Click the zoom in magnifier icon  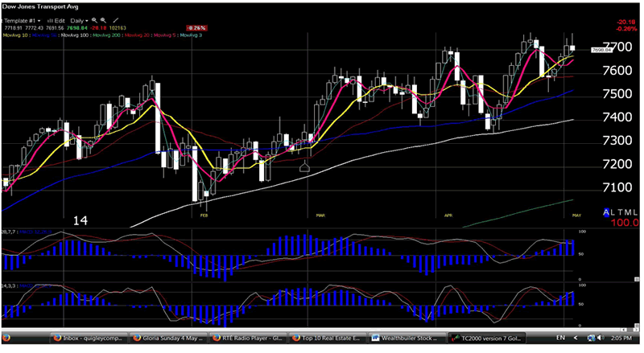[x=94, y=18]
